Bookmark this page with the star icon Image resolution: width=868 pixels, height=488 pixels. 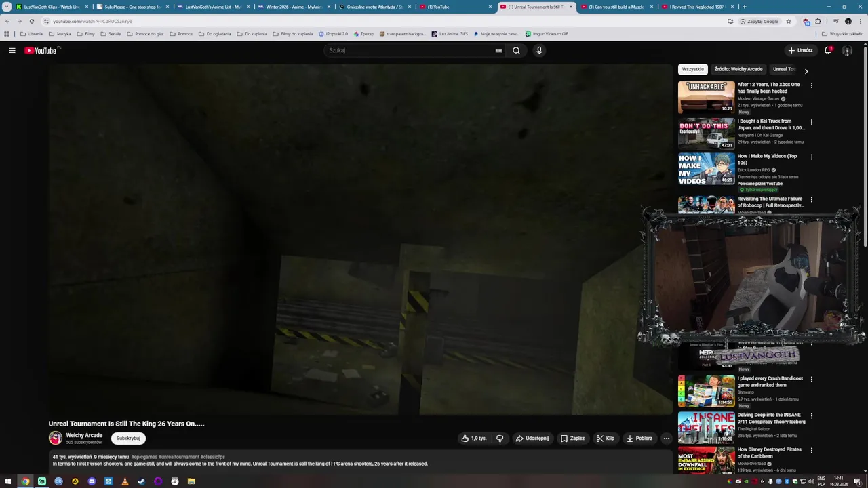point(788,21)
